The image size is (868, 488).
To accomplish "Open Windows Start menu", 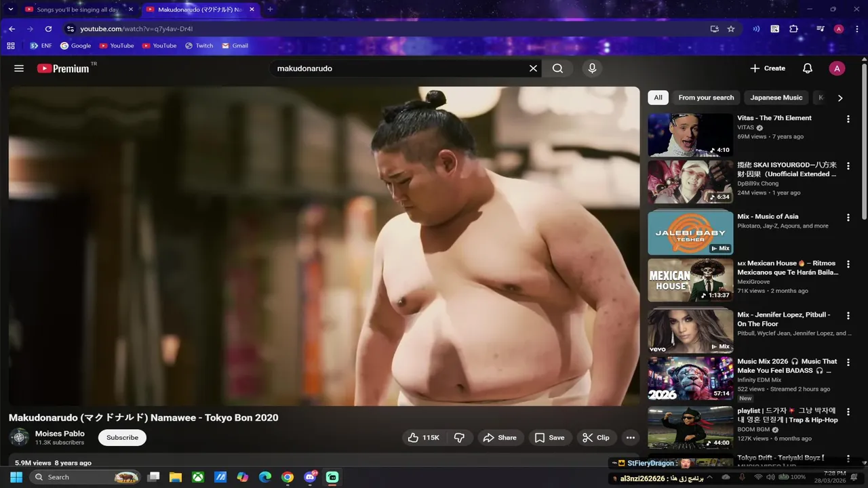I will tap(16, 477).
